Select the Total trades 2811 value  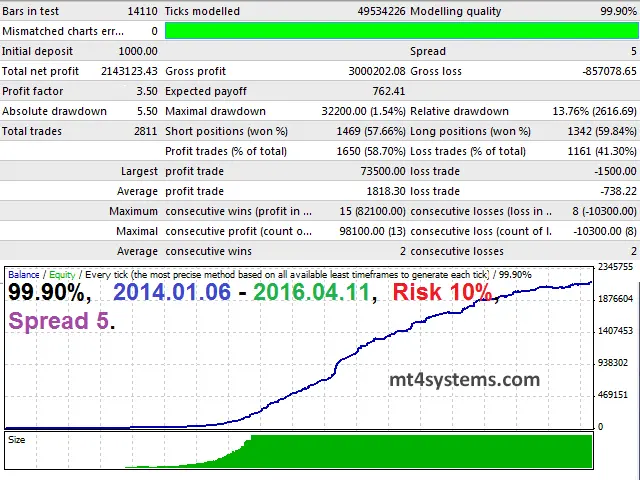click(145, 131)
